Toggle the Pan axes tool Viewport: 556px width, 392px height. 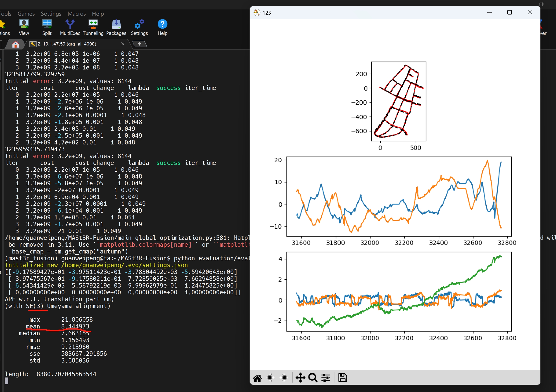(300, 377)
